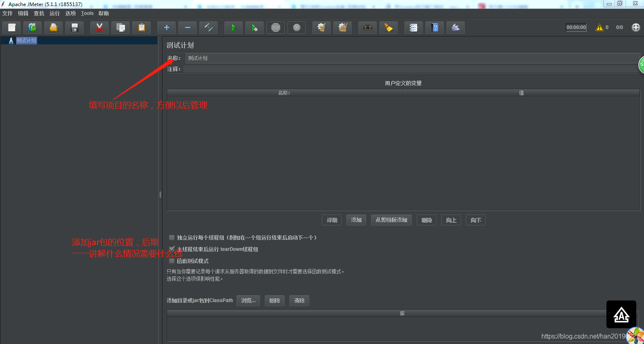Open Search with binoculars icon

[367, 27]
